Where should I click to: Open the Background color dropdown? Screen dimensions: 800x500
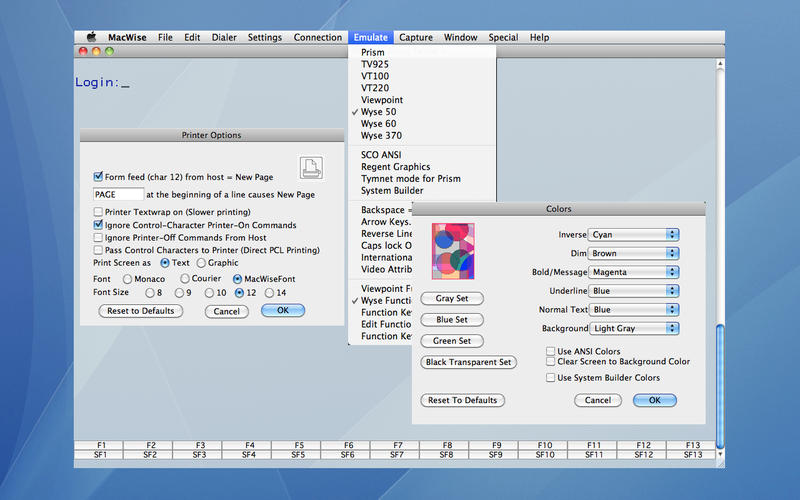coord(633,329)
